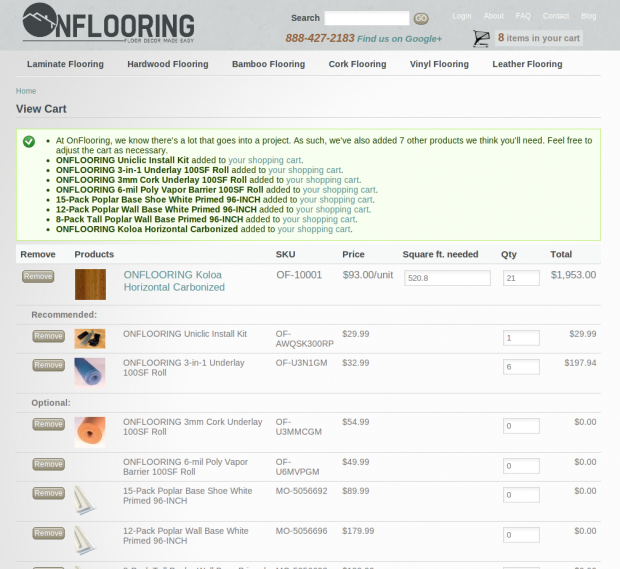The image size is (620, 569).
Task: Click the Recommended: section label
Action: tap(64, 315)
